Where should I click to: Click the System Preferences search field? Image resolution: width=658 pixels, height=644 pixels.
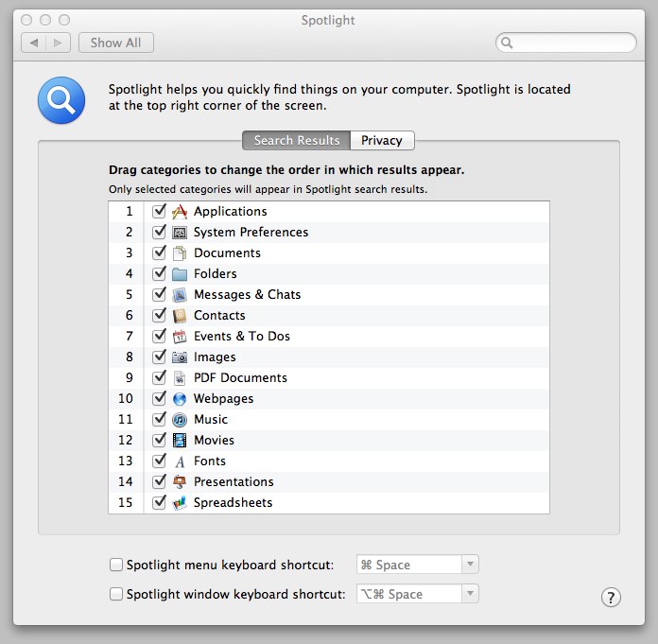[566, 43]
